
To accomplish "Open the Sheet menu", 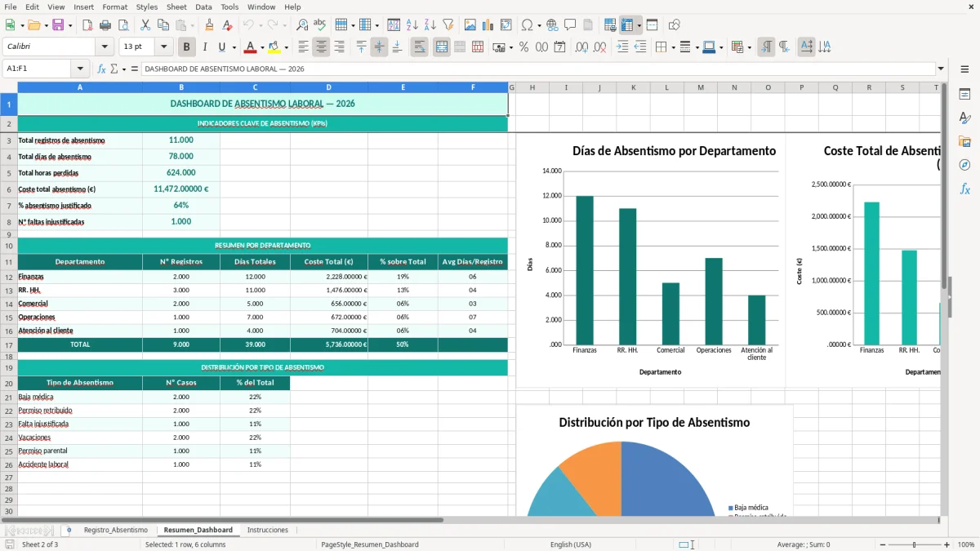I will [176, 7].
